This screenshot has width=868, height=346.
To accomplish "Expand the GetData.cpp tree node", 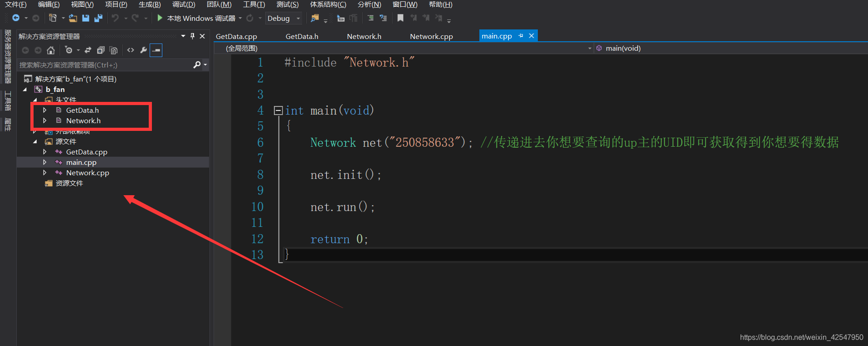I will (x=44, y=152).
